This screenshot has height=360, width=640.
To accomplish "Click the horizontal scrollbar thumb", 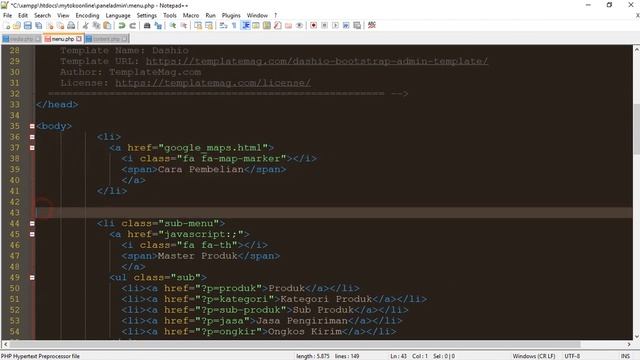I will 295,344.
